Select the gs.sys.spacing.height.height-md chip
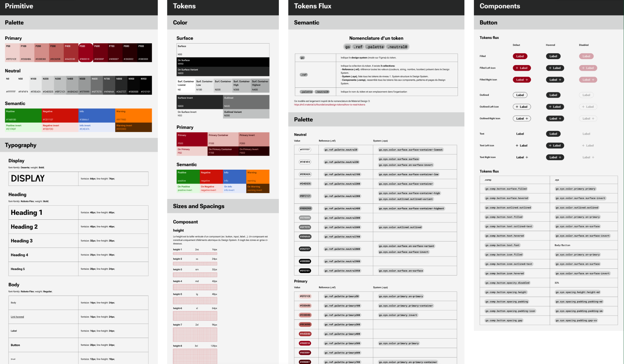Image resolution: width=624 pixels, height=364 pixels. [x=578, y=292]
